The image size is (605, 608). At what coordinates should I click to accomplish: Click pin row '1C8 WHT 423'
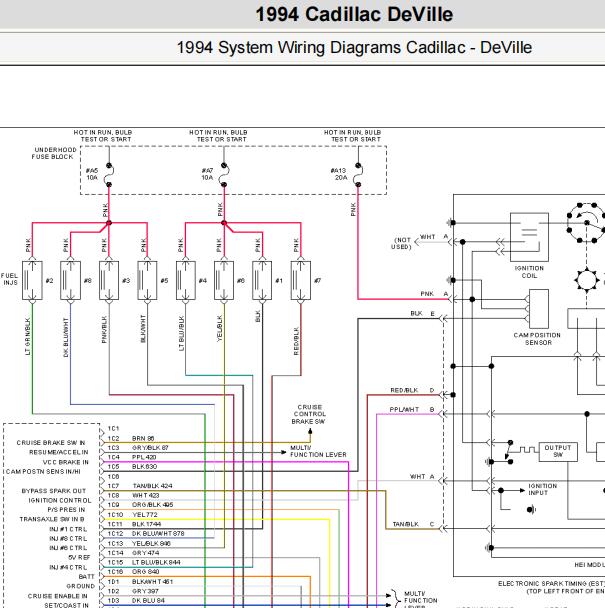point(133,495)
